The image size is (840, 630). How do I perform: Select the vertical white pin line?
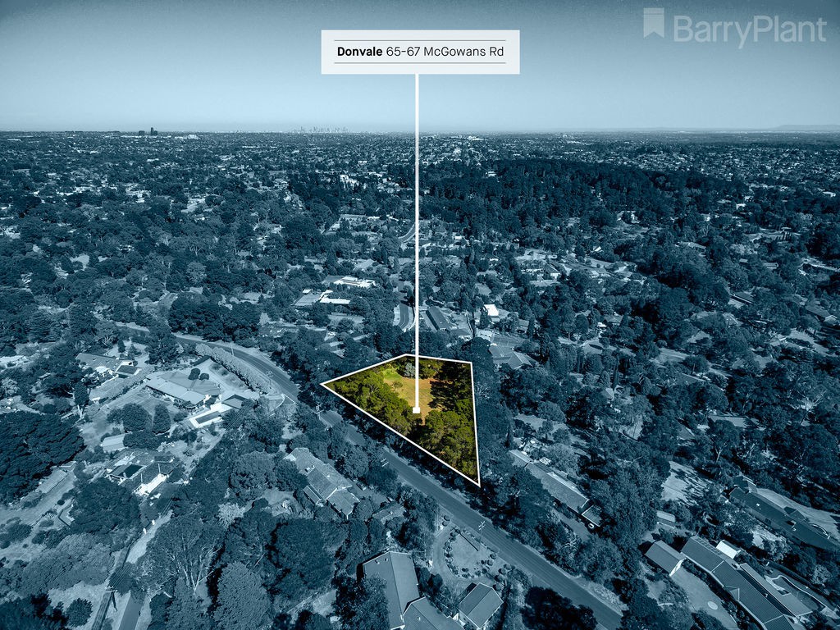coord(417,240)
